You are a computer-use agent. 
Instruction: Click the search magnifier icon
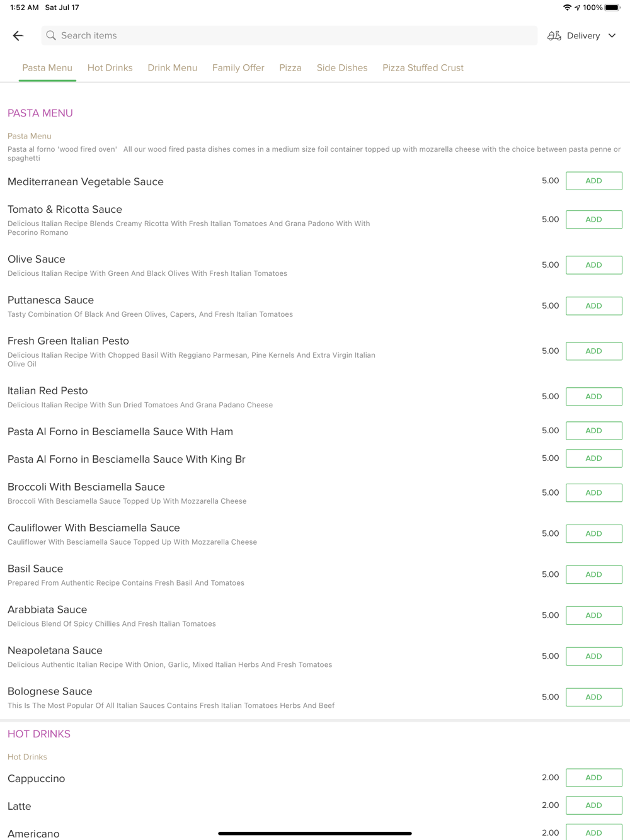pos(51,36)
